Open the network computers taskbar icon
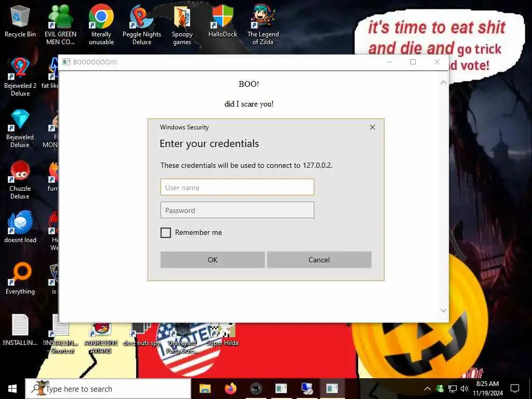 307,389
